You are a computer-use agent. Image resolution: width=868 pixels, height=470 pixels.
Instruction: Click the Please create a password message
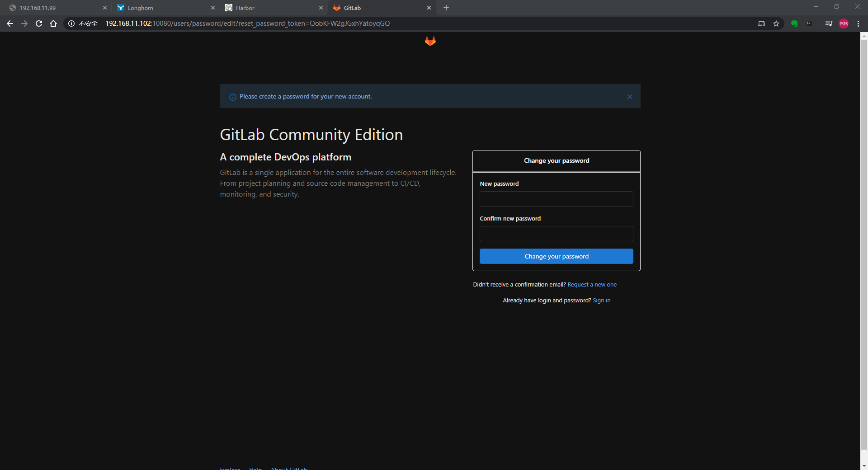(x=306, y=97)
